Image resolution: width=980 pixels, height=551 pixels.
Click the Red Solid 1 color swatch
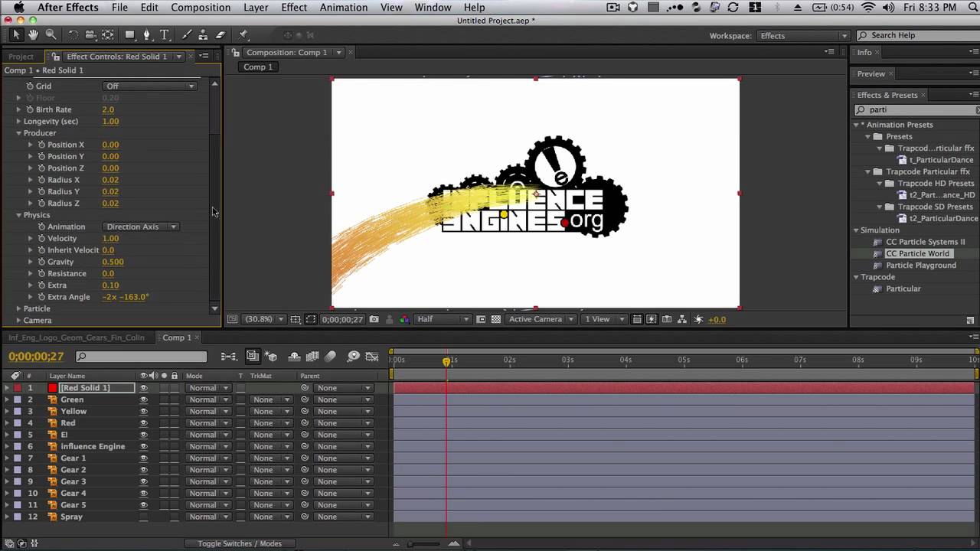click(x=53, y=388)
